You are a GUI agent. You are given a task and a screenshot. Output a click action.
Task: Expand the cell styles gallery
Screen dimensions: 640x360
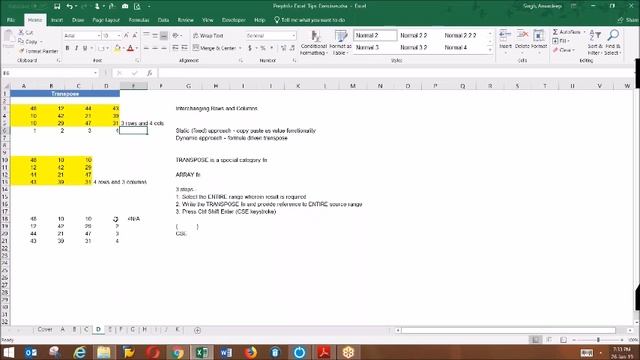coord(490,50)
